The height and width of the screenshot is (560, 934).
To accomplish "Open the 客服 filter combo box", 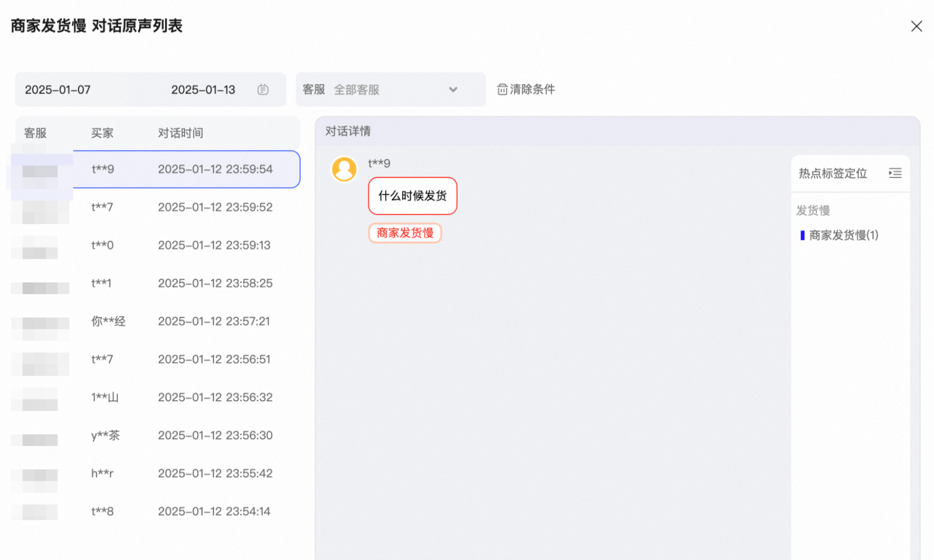I will (x=391, y=89).
